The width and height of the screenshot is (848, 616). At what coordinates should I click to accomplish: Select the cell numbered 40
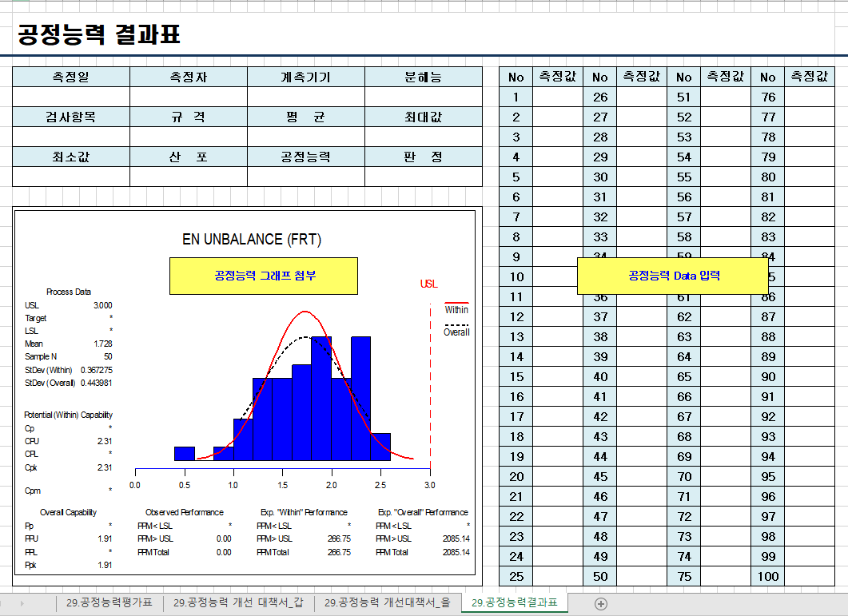tap(599, 377)
